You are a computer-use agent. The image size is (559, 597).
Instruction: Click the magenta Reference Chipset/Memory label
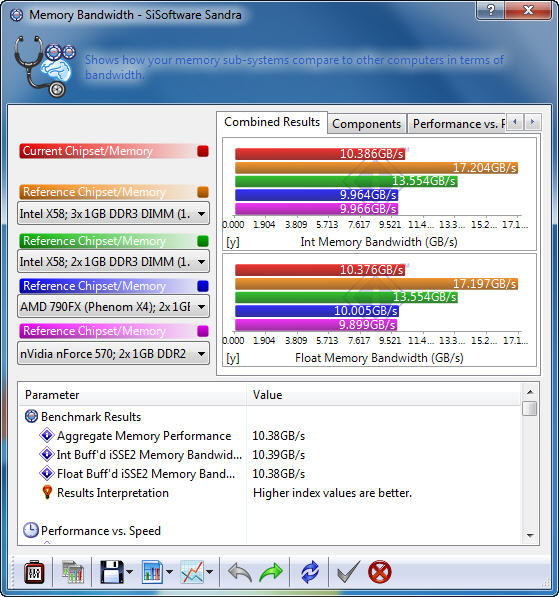[x=94, y=331]
